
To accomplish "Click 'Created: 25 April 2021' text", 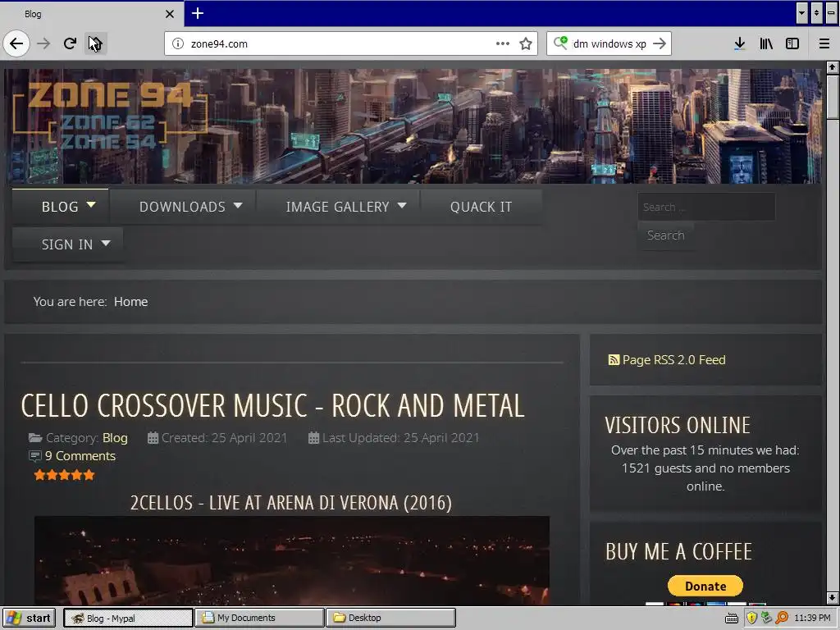I will tap(224, 438).
